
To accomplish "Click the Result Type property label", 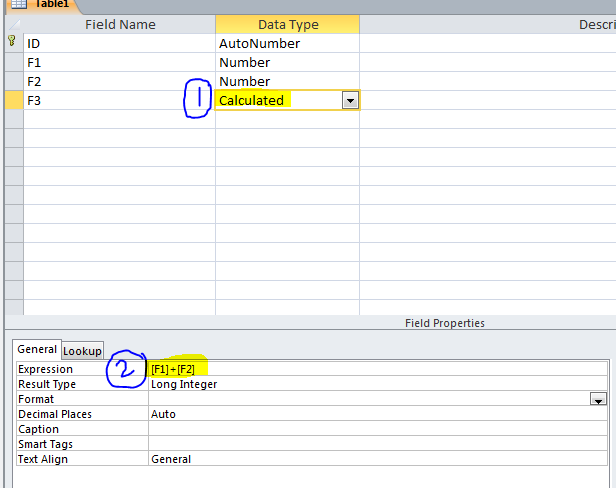I will click(x=47, y=384).
